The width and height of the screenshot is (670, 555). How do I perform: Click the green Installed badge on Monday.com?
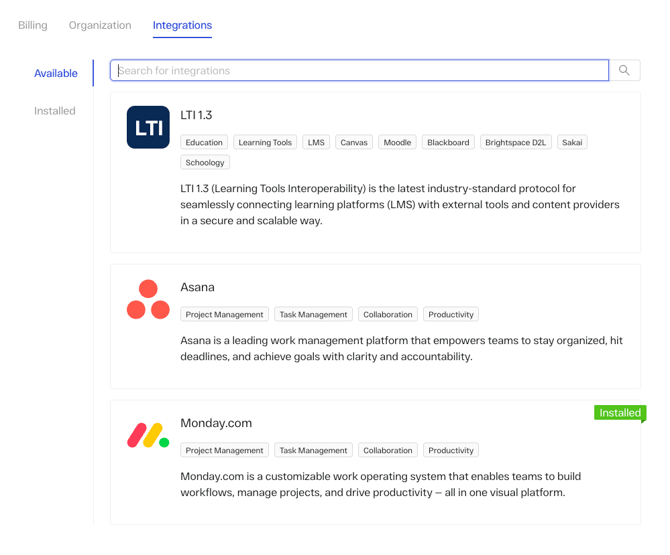point(620,413)
